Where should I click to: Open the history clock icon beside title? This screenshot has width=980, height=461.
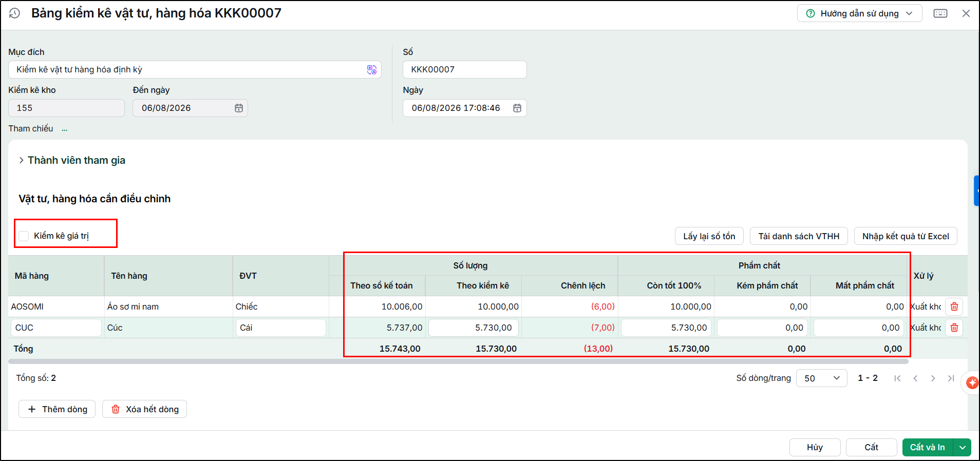click(14, 13)
